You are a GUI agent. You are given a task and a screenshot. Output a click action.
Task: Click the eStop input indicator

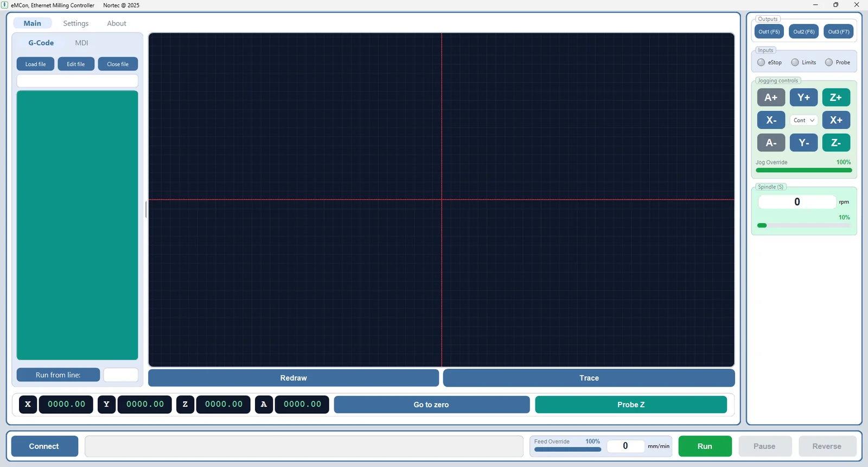coord(761,62)
